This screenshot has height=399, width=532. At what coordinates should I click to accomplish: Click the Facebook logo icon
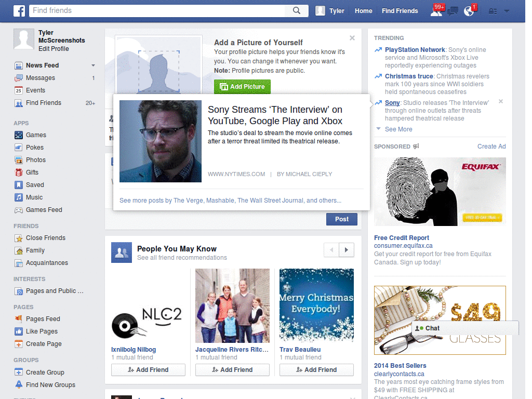19,11
